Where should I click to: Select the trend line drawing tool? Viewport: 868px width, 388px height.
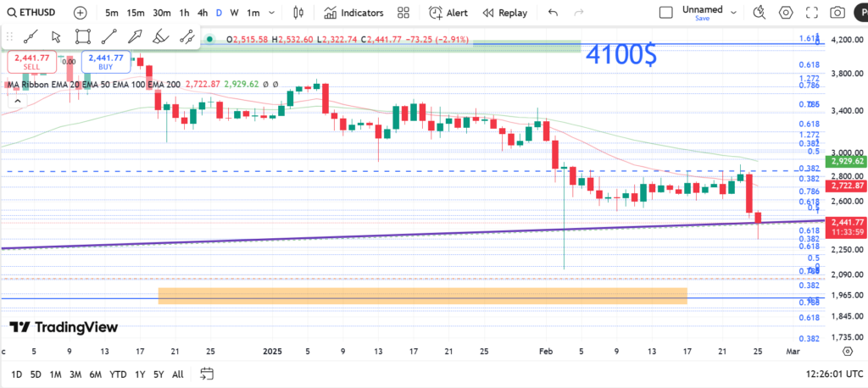(108, 36)
